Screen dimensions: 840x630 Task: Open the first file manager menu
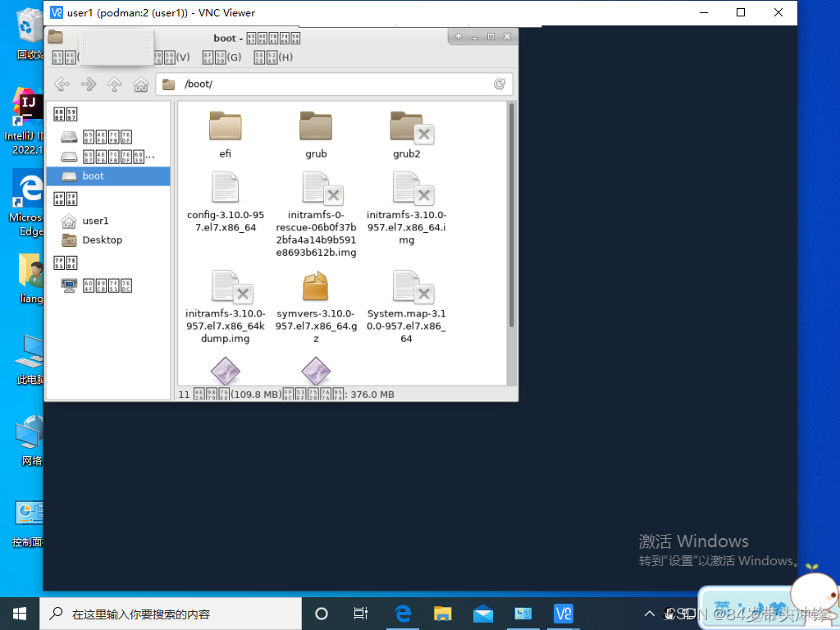(x=66, y=57)
